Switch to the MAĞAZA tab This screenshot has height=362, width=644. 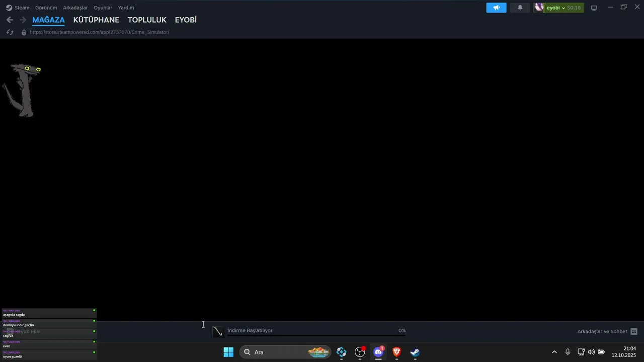[48, 20]
